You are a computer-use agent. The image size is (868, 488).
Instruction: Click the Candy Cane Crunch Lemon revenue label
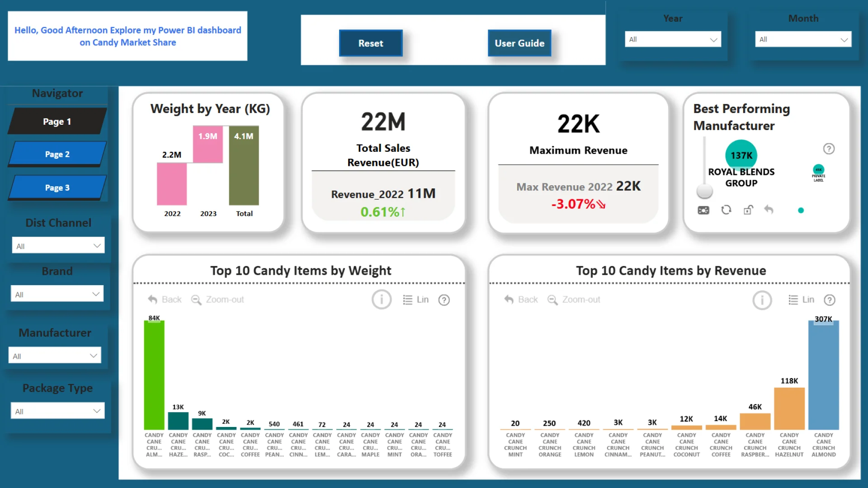tap(584, 445)
